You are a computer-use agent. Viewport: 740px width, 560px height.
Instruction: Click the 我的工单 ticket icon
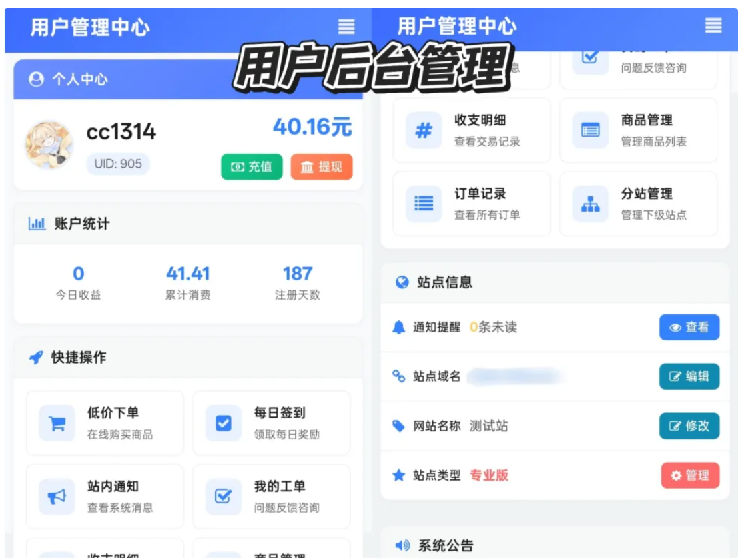224,497
